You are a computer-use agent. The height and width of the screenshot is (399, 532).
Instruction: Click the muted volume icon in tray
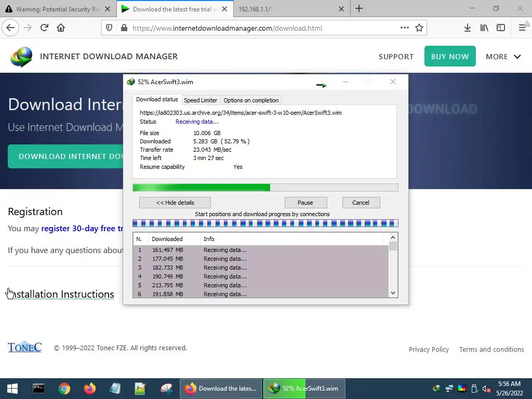(x=486, y=389)
